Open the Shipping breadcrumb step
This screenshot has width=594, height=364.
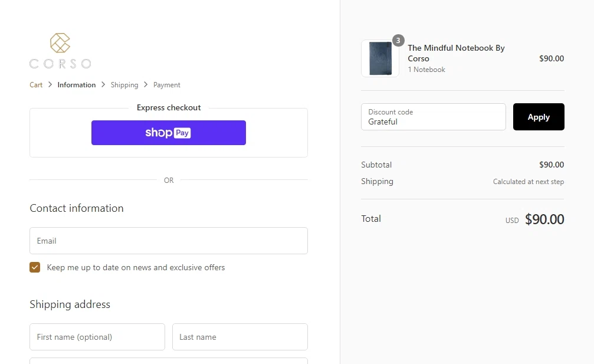point(124,85)
